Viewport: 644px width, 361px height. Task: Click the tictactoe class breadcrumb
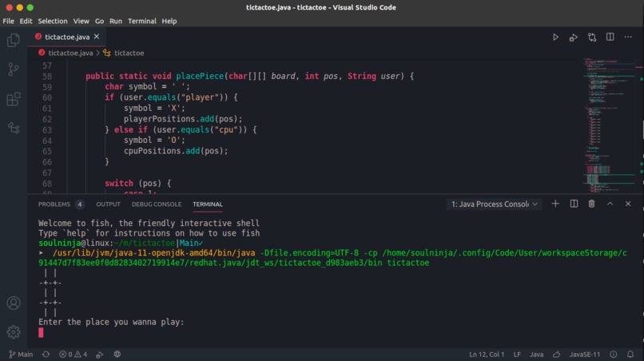129,53
